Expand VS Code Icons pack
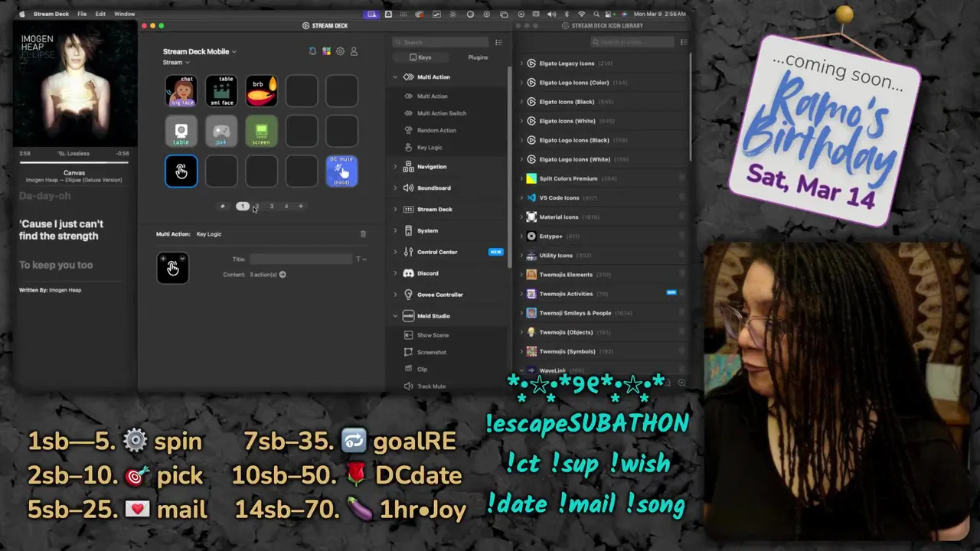 521,197
